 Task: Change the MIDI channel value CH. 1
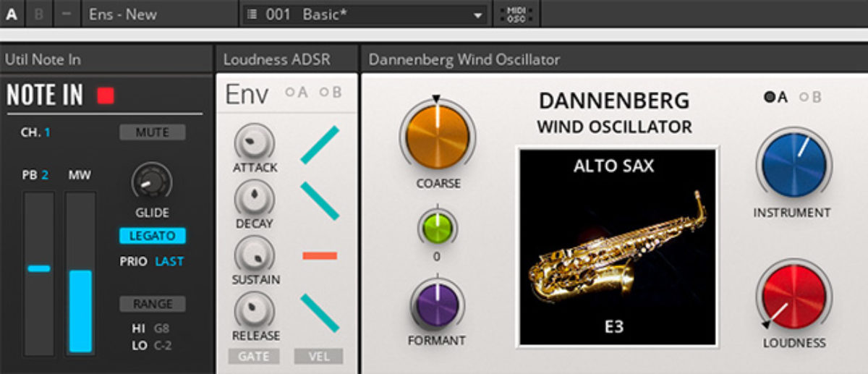(x=48, y=132)
